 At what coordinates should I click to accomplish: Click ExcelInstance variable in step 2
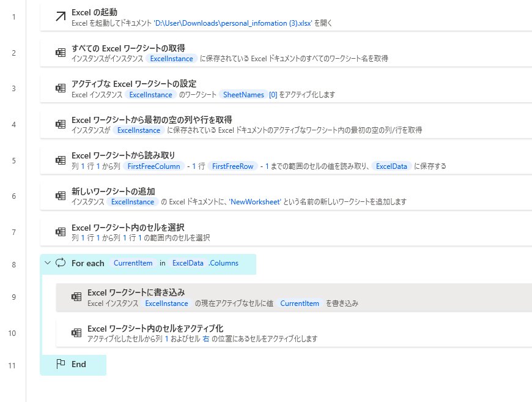(171, 59)
